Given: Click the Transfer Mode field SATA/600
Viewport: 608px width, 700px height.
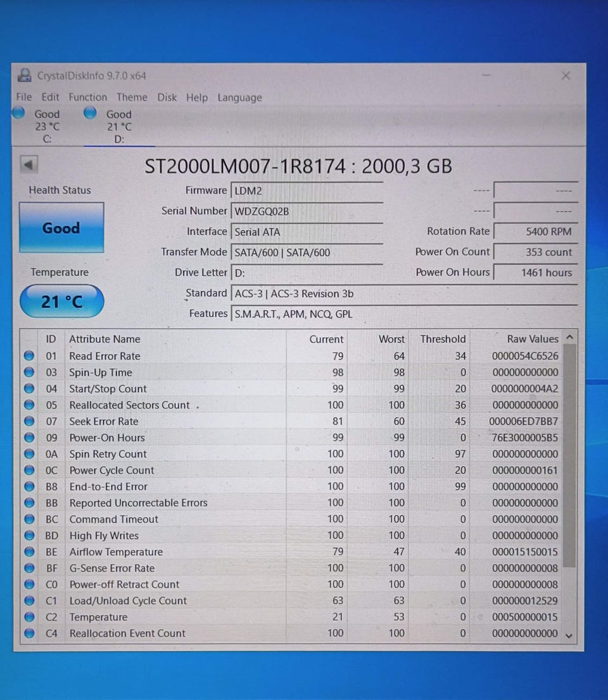Looking at the screenshot, I should point(307,252).
